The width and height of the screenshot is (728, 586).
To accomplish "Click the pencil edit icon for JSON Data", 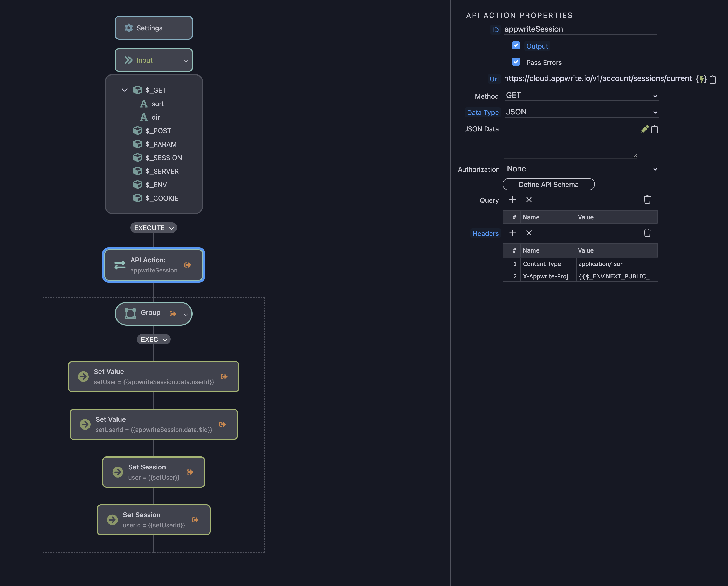I will tap(644, 129).
